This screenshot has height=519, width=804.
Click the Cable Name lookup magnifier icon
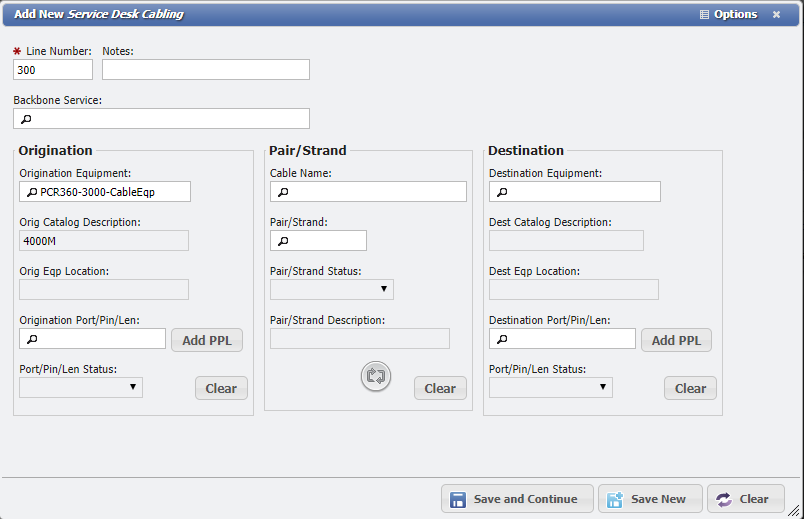tap(283, 192)
